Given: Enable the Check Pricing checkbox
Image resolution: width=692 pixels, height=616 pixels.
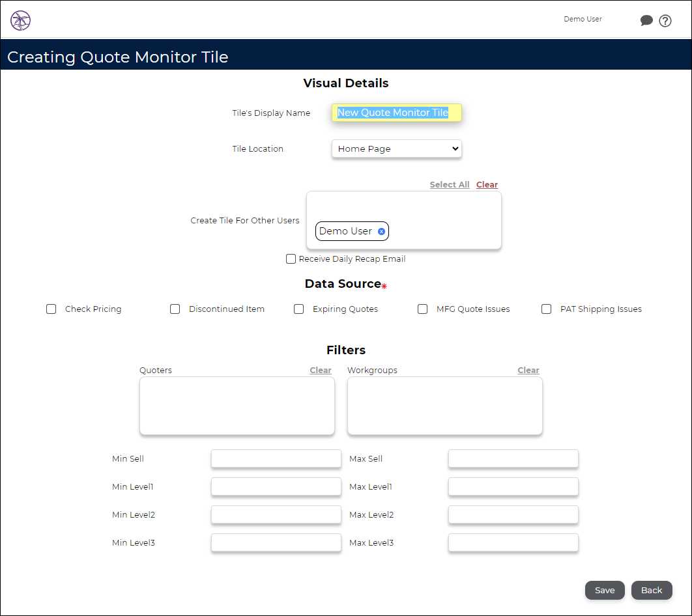Looking at the screenshot, I should (51, 309).
